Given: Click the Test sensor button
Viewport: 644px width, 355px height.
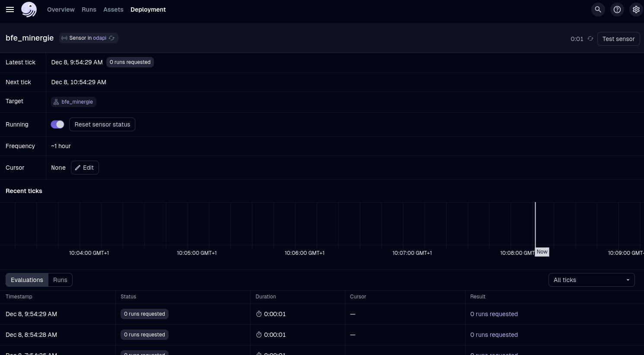Looking at the screenshot, I should tap(618, 39).
